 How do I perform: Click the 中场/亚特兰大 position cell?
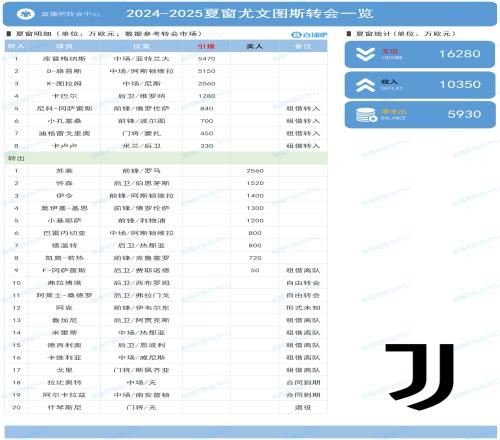[141, 59]
